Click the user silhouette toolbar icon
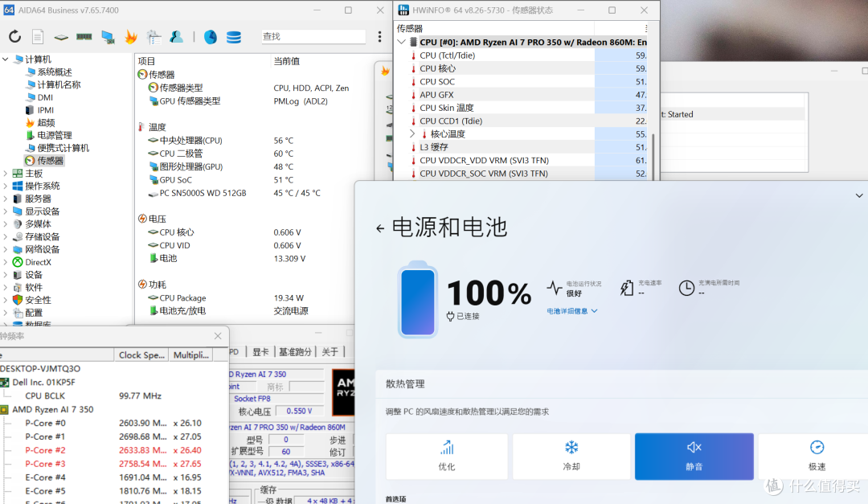The width and height of the screenshot is (868, 504). point(177,36)
